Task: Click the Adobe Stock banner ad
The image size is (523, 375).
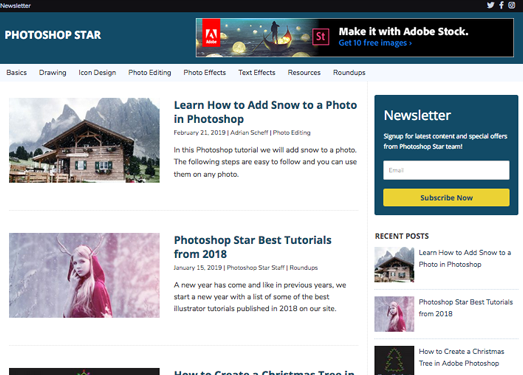Action: [355, 38]
